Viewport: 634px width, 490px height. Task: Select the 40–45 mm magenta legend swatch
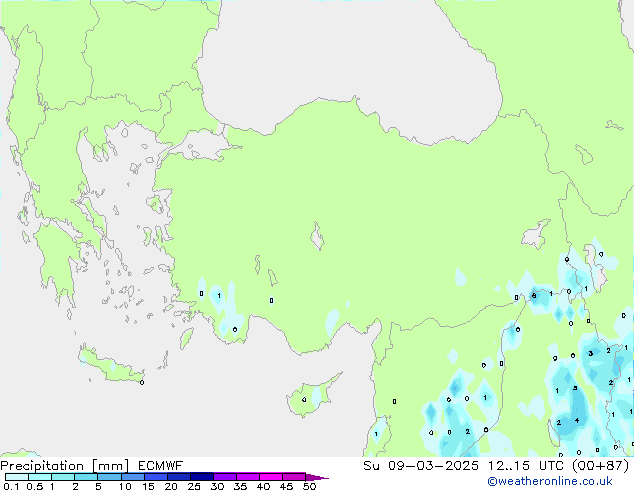point(271,477)
